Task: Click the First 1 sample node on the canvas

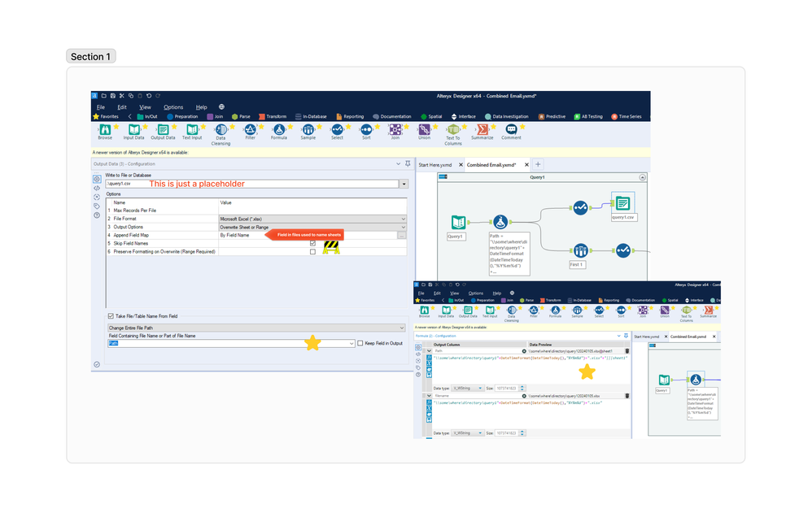Action: [580, 250]
